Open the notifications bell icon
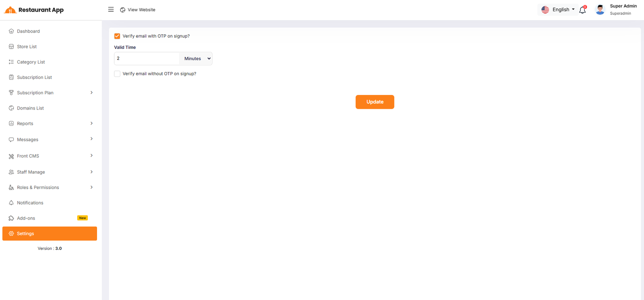Viewport: 644px width, 300px height. coord(582,10)
